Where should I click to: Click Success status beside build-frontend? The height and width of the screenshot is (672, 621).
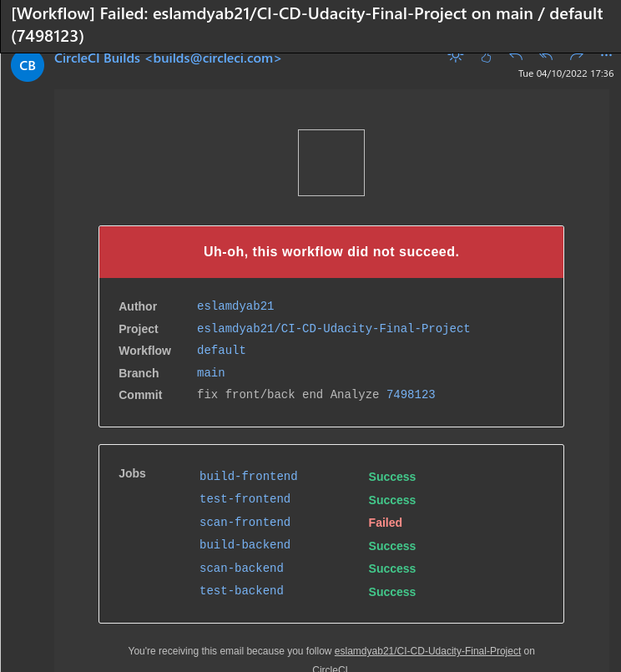[x=392, y=477]
